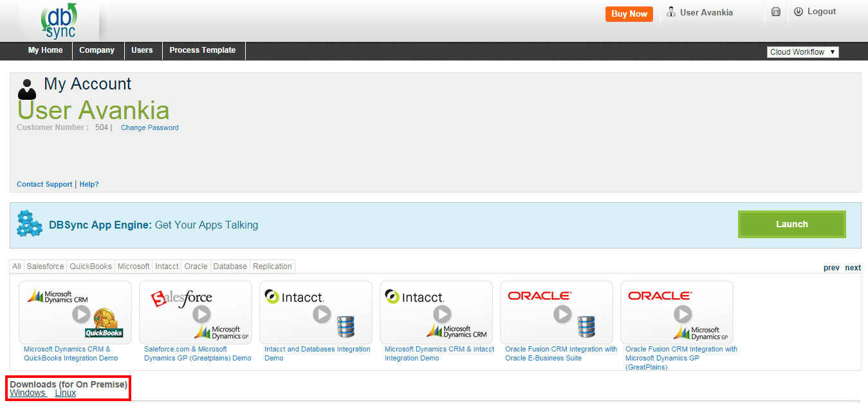Click the gears icon for DBSync App Engine
868x403 pixels.
click(x=29, y=224)
